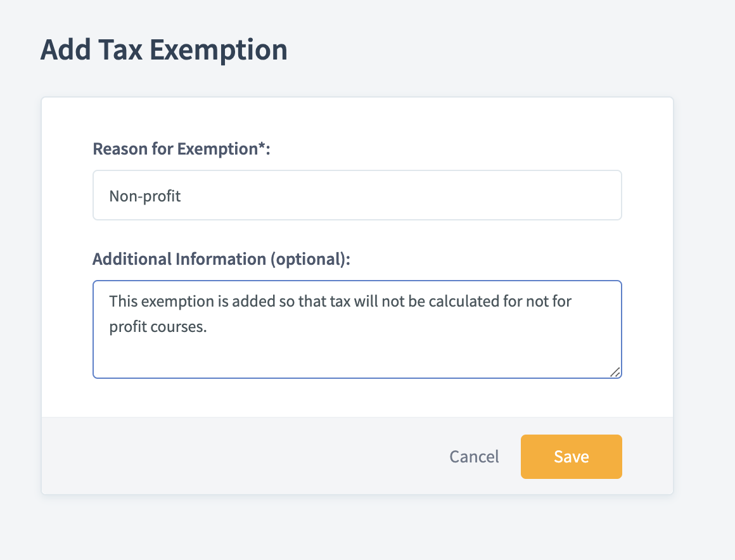Screen dimensions: 735x560
Task: Click empty footer area left of Cancel
Action: (241, 456)
